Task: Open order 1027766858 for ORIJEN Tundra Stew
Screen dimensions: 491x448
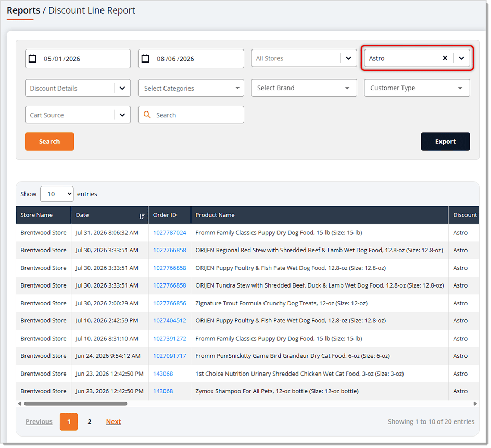Action: (169, 285)
